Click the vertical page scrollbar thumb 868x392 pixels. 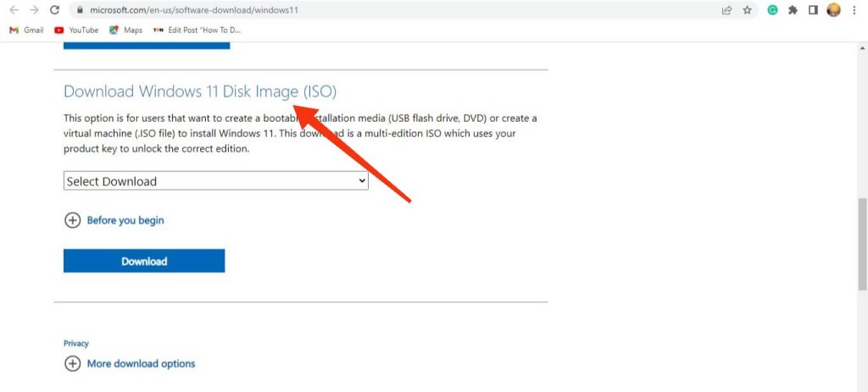tap(862, 243)
